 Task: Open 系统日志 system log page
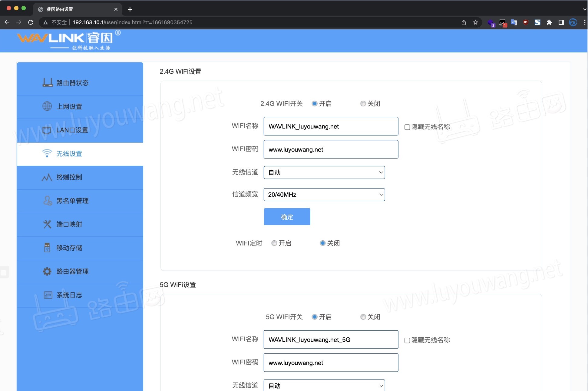69,295
